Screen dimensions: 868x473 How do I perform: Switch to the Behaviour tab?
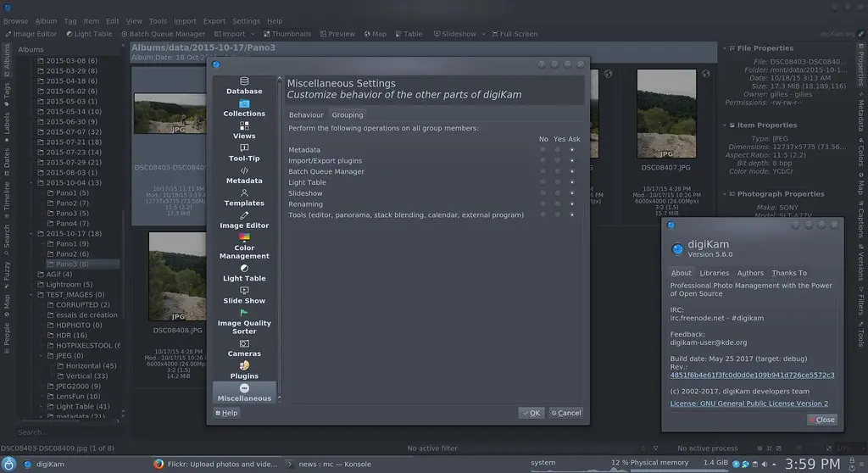click(306, 115)
